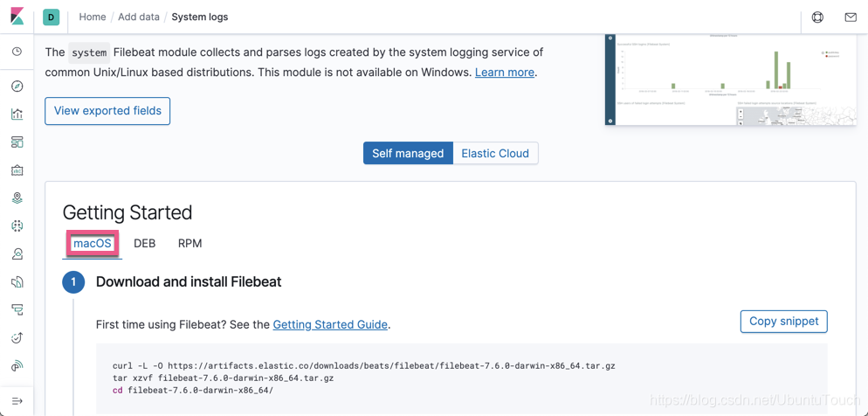Open Logs from the sidebar icon
The image size is (868, 416).
17,282
